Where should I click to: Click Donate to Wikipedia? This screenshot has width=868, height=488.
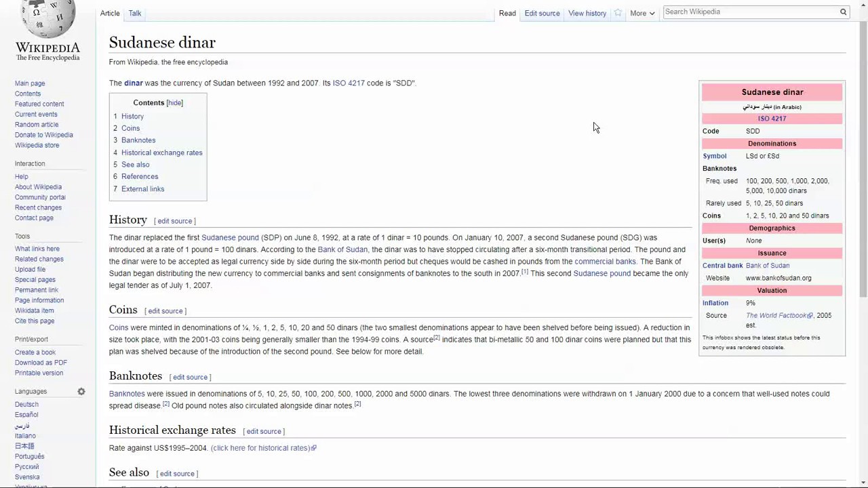pos(44,135)
